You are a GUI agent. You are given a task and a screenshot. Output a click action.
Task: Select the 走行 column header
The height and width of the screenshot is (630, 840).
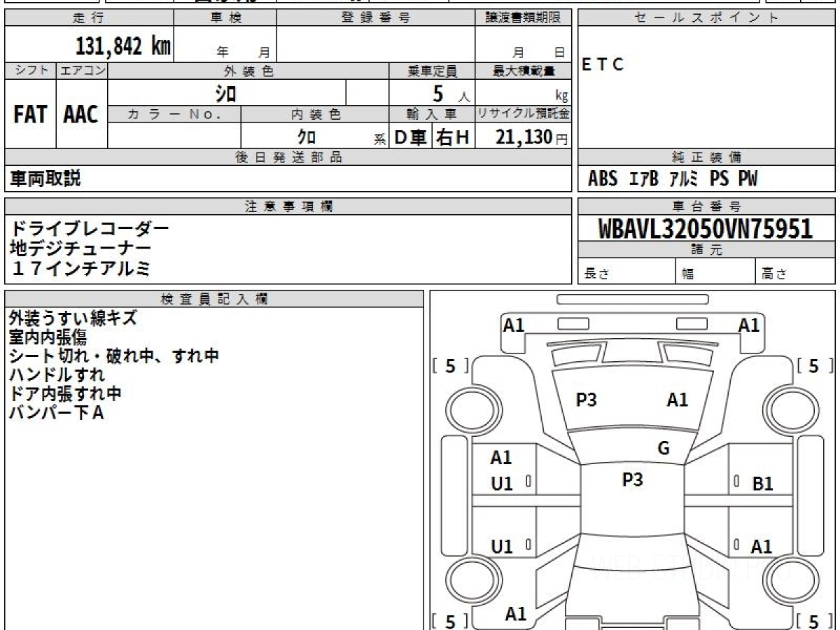pos(89,18)
